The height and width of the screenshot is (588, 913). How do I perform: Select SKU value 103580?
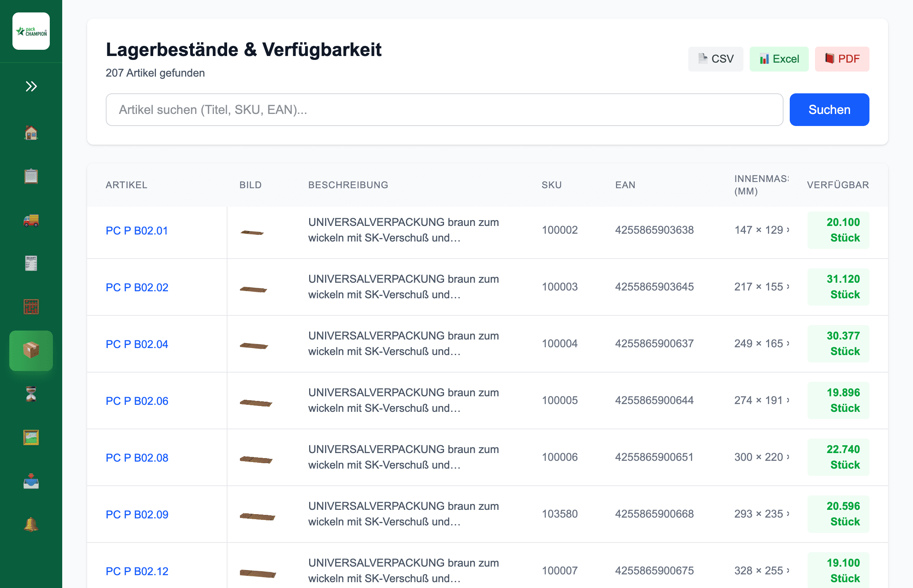[560, 514]
